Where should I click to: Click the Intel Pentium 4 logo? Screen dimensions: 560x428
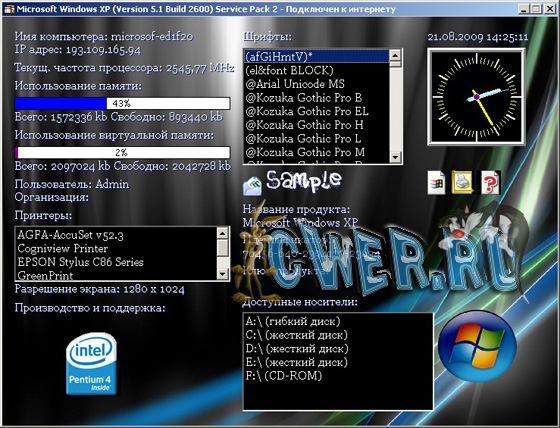[91, 364]
